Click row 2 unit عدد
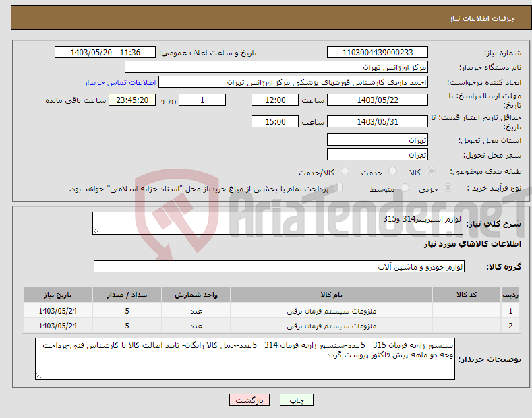 [196, 326]
